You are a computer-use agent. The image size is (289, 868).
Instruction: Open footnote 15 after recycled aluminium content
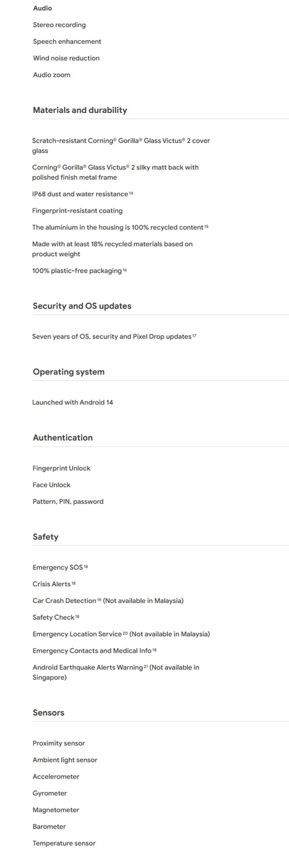pyautogui.click(x=206, y=227)
